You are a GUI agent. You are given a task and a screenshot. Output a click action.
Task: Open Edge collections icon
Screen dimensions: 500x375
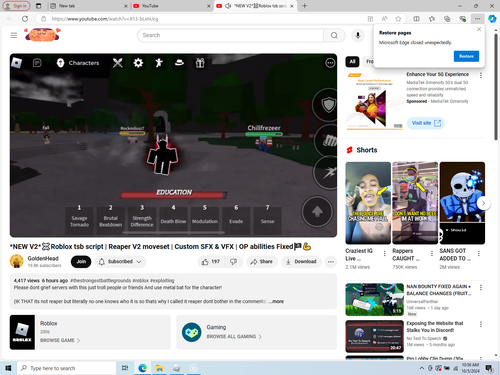[447, 19]
